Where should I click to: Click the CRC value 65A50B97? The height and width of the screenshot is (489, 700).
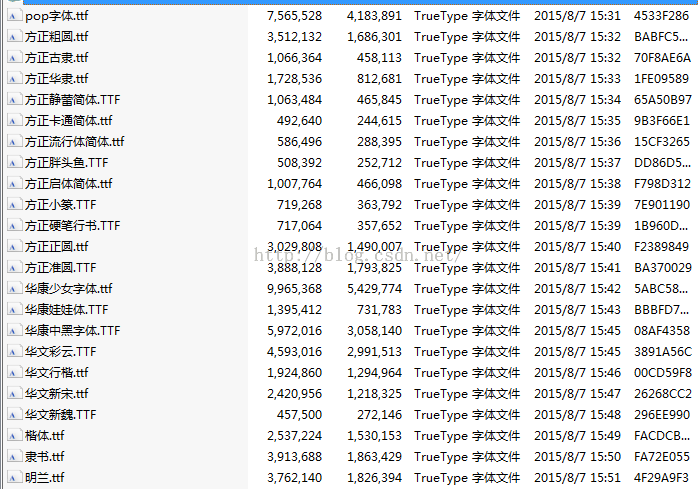(x=662, y=100)
